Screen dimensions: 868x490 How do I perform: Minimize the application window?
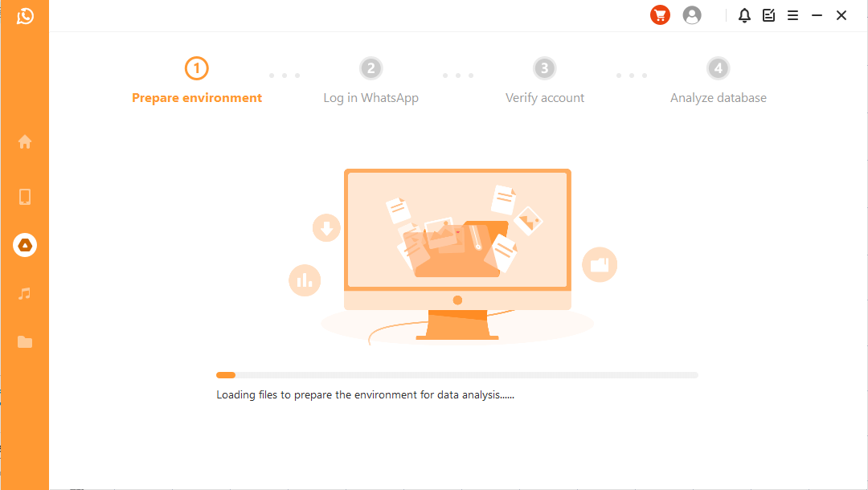[x=817, y=15]
